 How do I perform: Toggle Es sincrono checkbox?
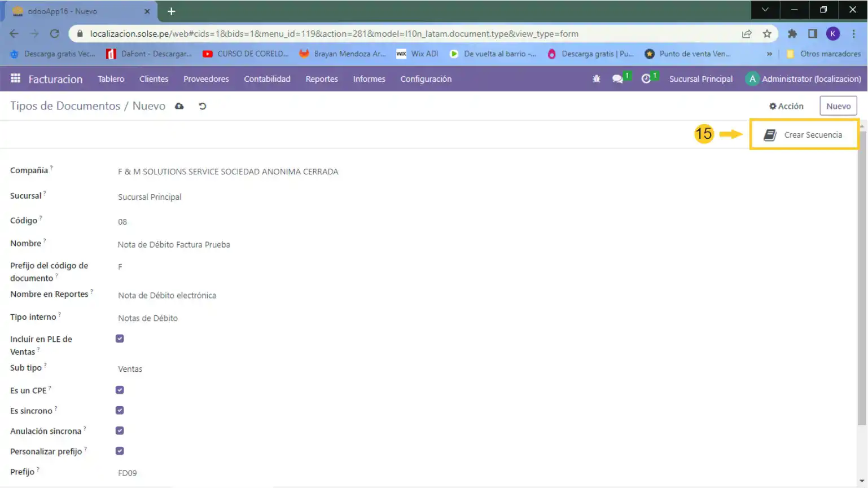(x=120, y=410)
